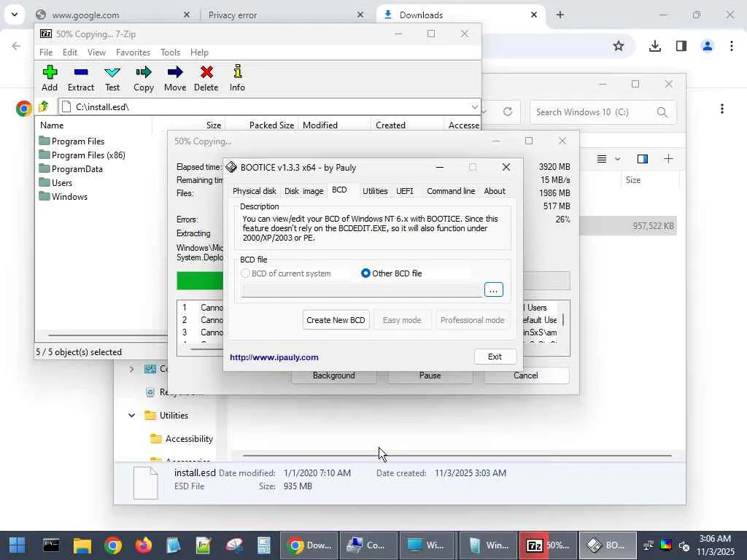
Task: Click the plus icon in Explorer toolbar
Action: [668, 158]
